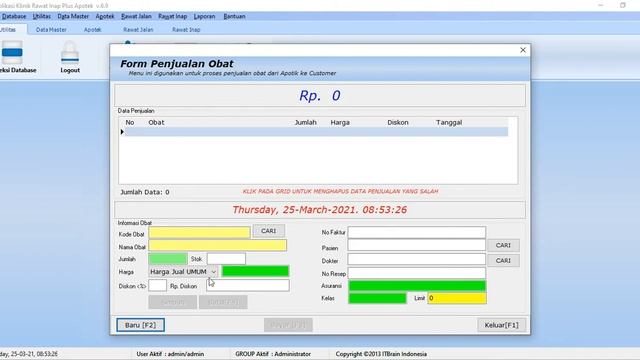This screenshot has height=360, width=640.
Task: Click the disabled Batal button
Action: pos(223,302)
